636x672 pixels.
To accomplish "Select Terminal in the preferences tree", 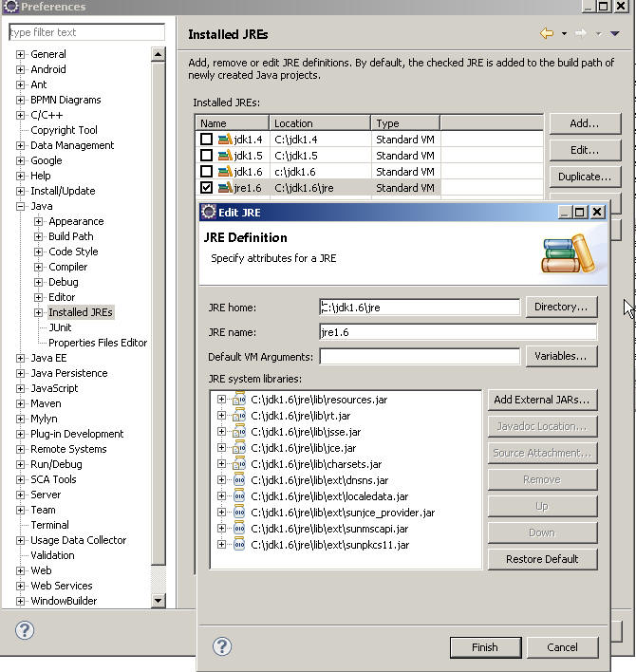I will pos(49,525).
